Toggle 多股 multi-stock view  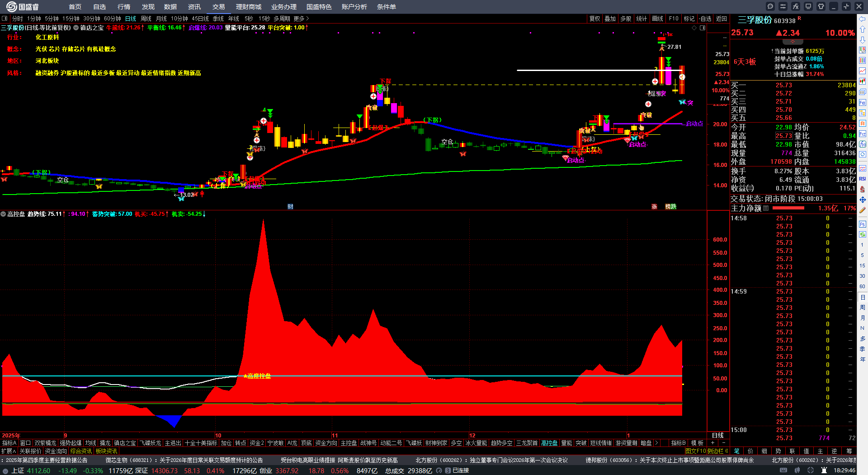tap(626, 19)
